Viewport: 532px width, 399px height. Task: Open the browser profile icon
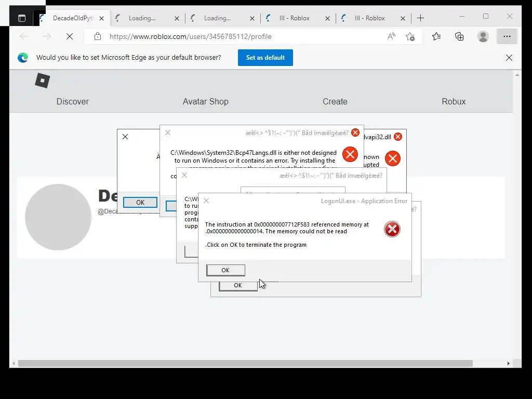[483, 36]
